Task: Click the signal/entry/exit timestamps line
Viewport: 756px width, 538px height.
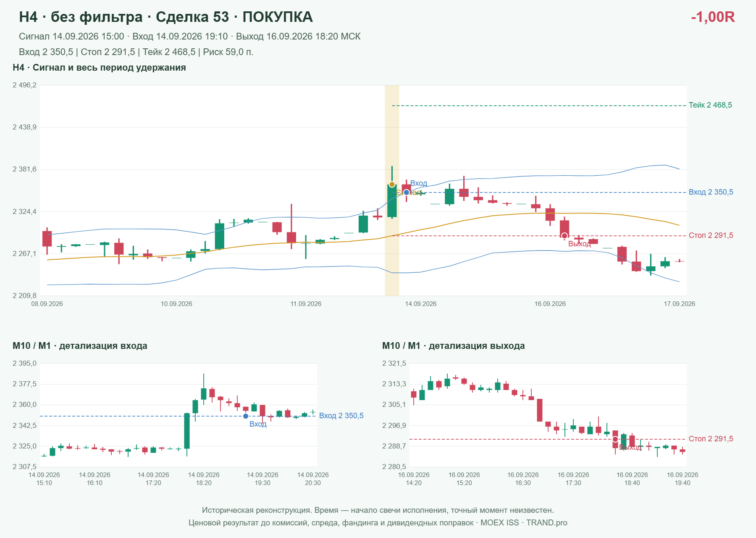Action: 190,37
